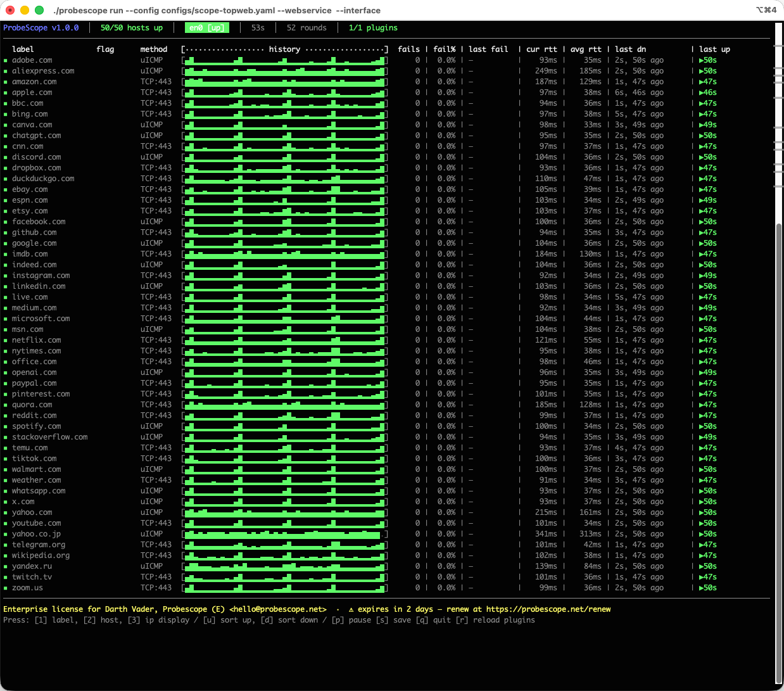The width and height of the screenshot is (784, 691).
Task: Click the 'method' column header
Action: (x=154, y=49)
